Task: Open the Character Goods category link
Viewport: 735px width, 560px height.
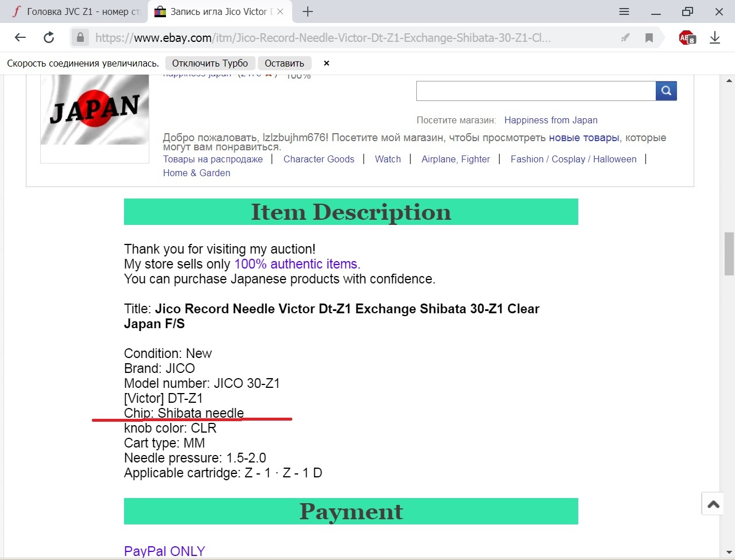Action: (x=319, y=159)
